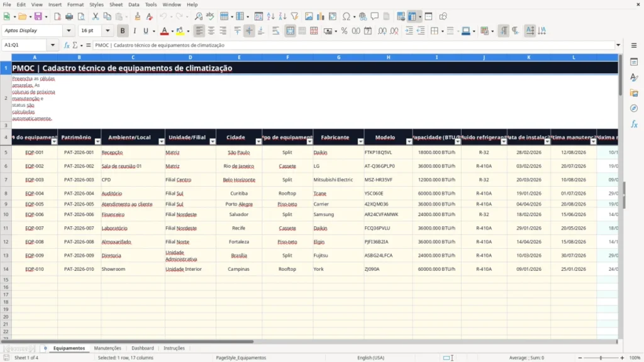
Task: Open filter dropdown for Ambiente/Local column
Action: tap(162, 141)
